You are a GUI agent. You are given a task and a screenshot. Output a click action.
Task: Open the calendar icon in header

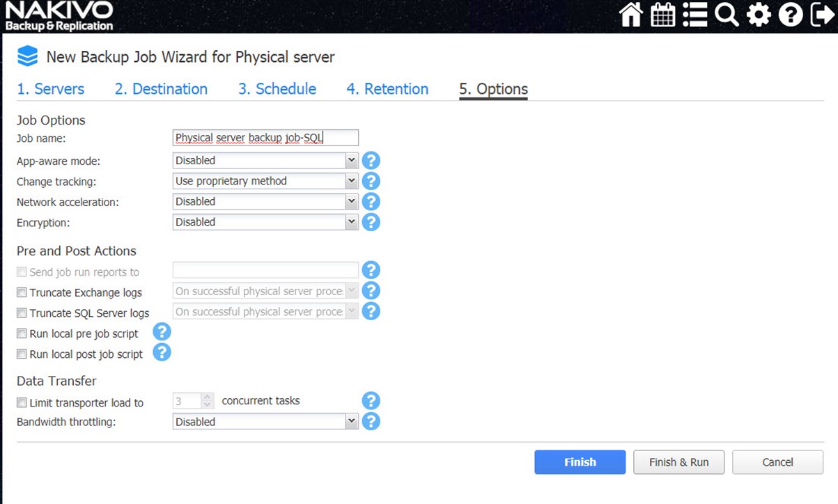pyautogui.click(x=662, y=15)
